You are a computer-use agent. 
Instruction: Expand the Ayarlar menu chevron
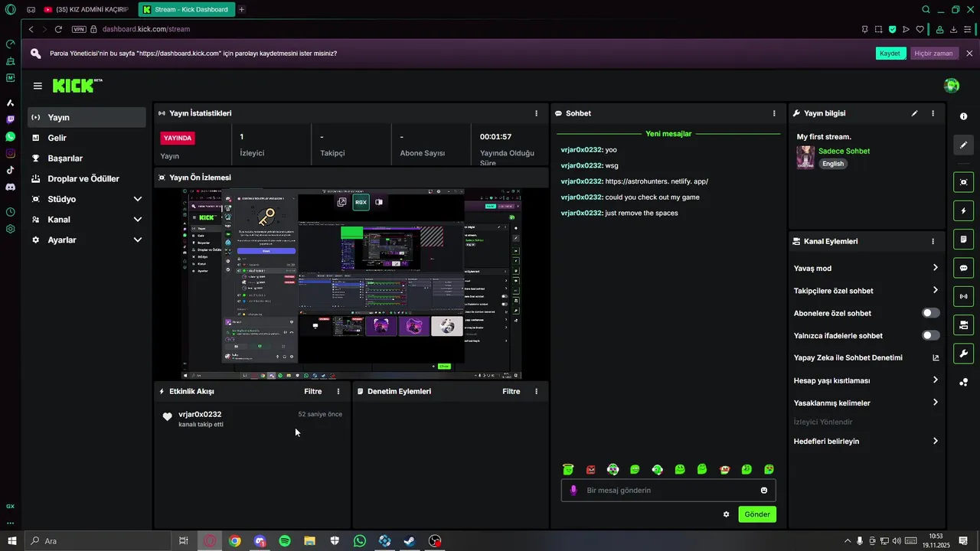[138, 240]
